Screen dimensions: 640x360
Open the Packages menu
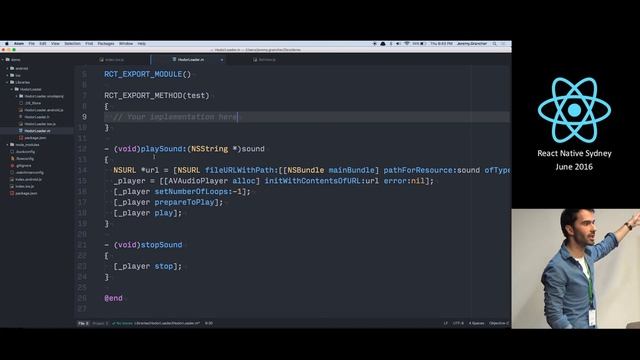[106, 44]
